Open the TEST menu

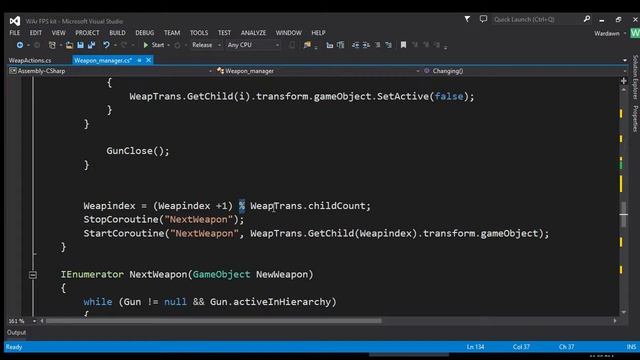(x=224, y=33)
